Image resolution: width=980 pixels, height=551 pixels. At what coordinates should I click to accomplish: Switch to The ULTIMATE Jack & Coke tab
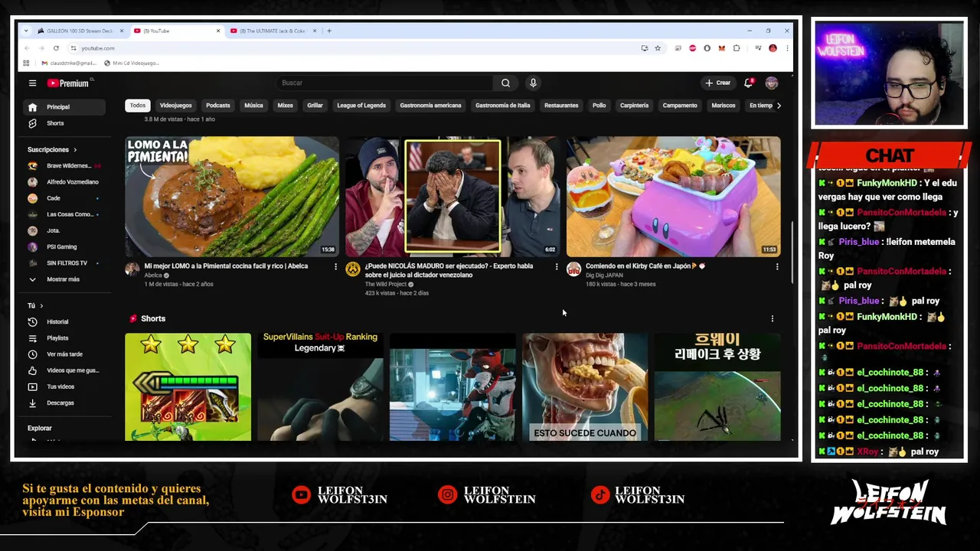273,31
